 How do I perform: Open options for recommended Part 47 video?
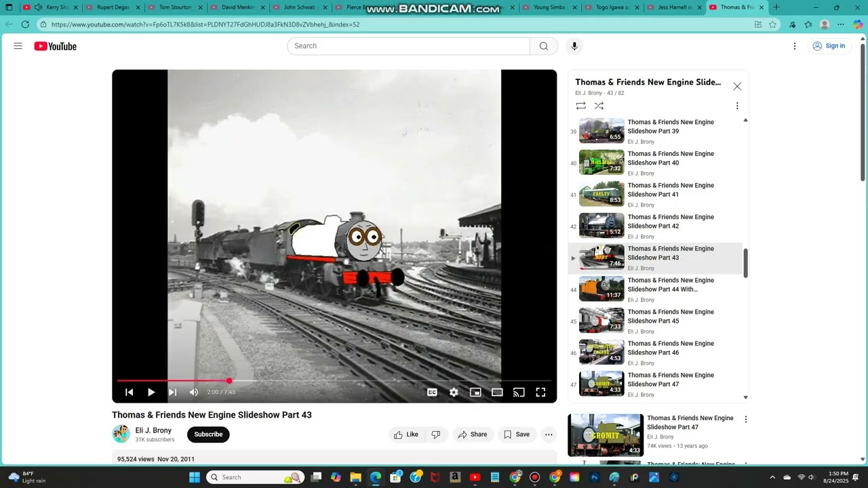pyautogui.click(x=745, y=420)
